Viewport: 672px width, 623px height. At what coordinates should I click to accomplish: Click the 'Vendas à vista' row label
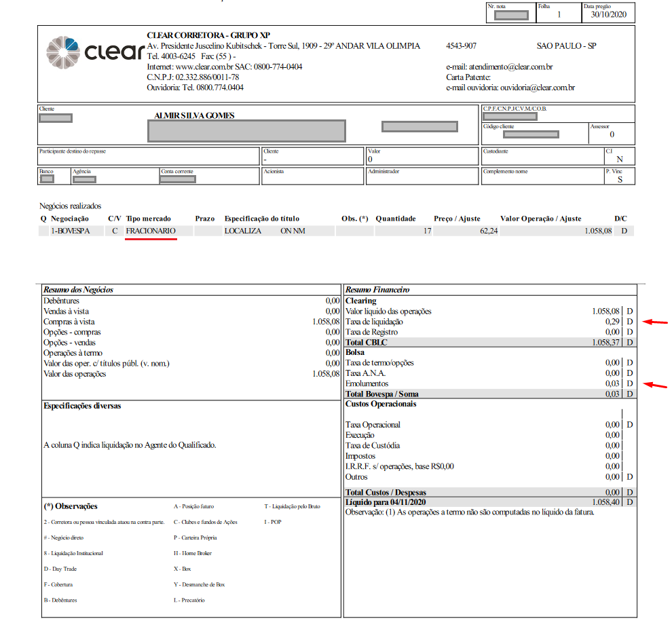click(x=66, y=311)
